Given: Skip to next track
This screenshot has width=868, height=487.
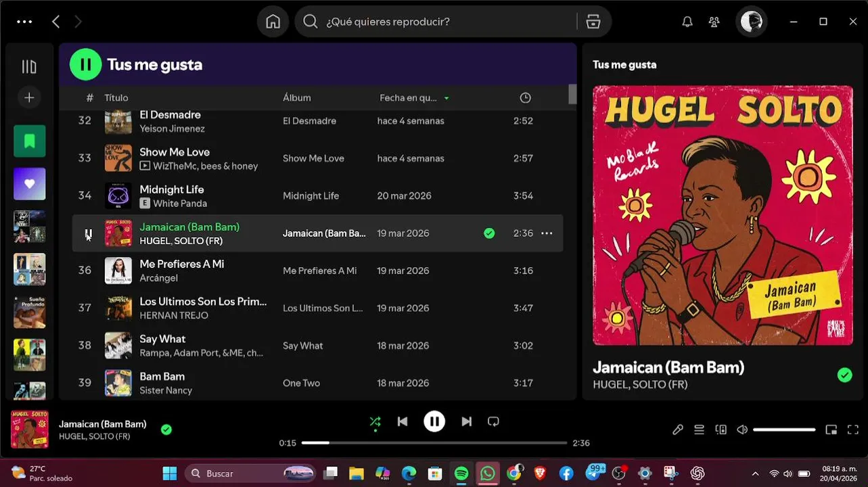Looking at the screenshot, I should [x=466, y=421].
